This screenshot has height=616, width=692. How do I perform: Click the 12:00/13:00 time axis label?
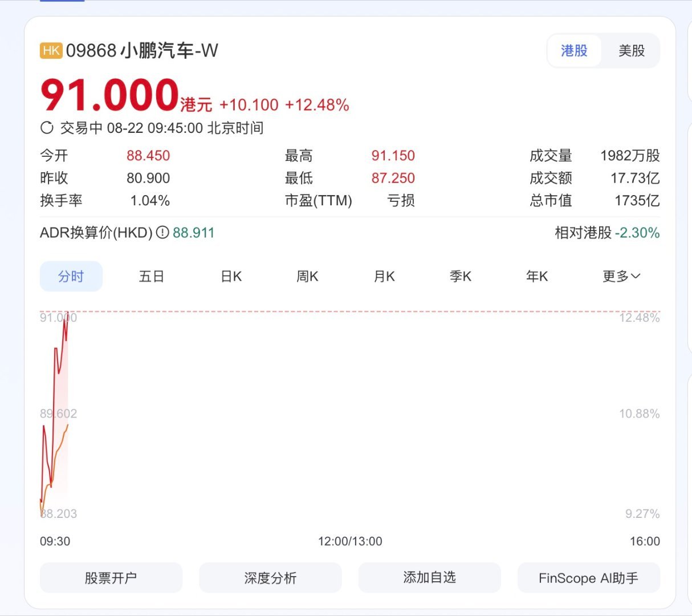click(350, 541)
